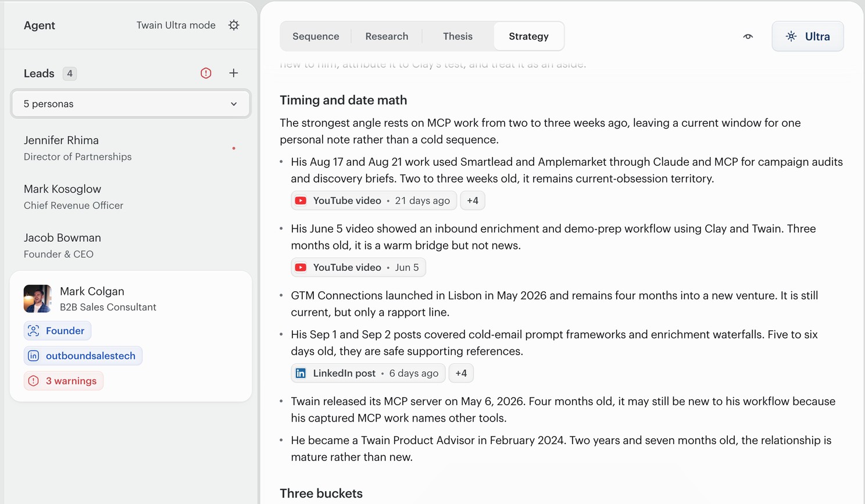Click the B2B Sales Consultant subtitle
The width and height of the screenshot is (865, 504).
[108, 307]
